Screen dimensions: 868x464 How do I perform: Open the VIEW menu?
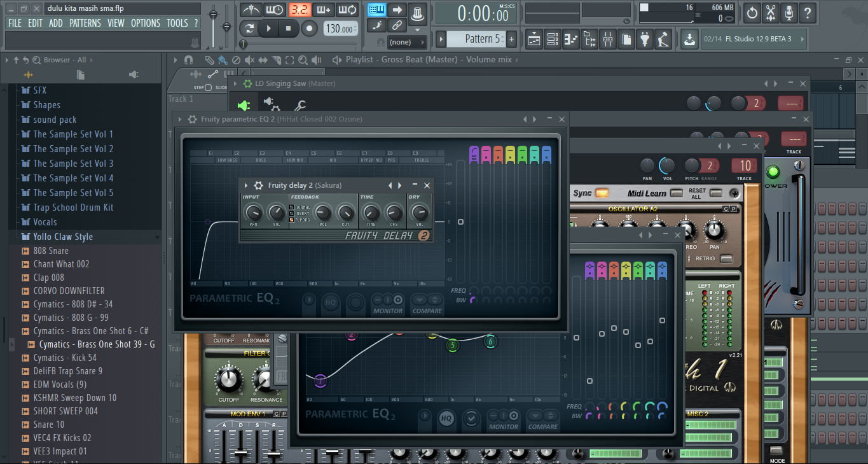(x=116, y=23)
